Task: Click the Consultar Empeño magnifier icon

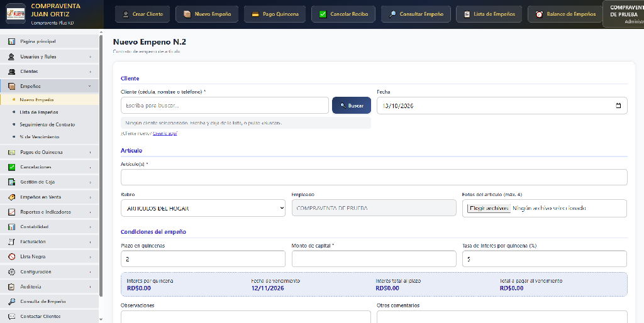Action: pos(392,14)
